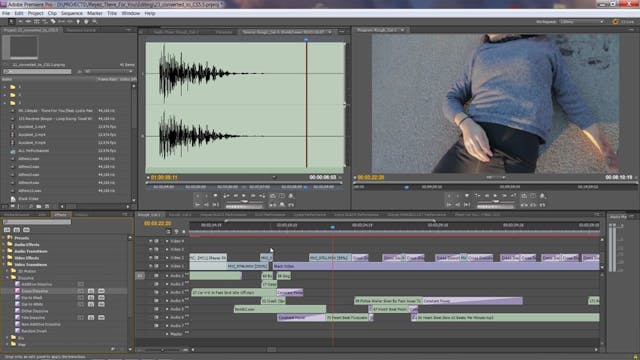640x360 pixels.
Task: Click Set Out Point in Source monitor
Action: [206, 196]
